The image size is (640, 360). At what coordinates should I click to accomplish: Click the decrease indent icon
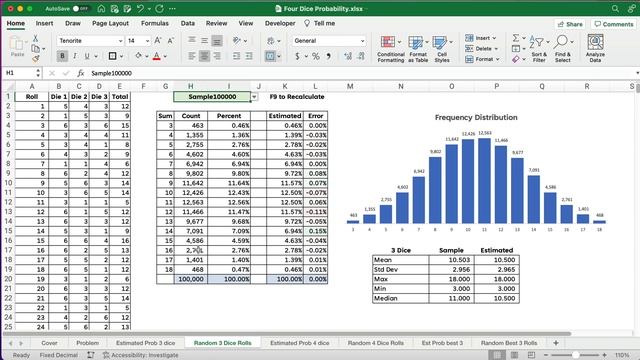tap(236, 56)
